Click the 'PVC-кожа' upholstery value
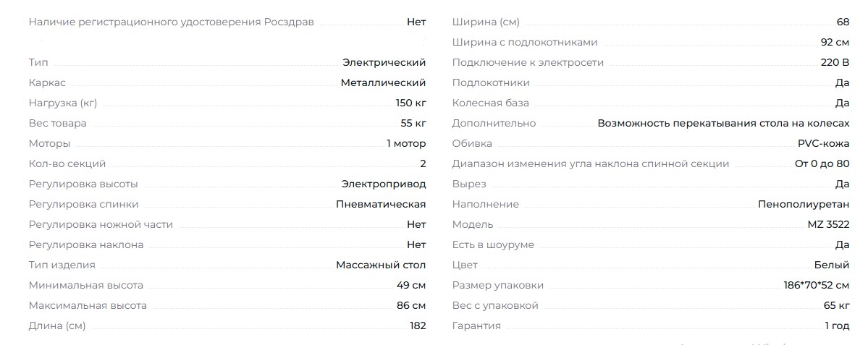Screen dimensions: 868x345 click(823, 144)
